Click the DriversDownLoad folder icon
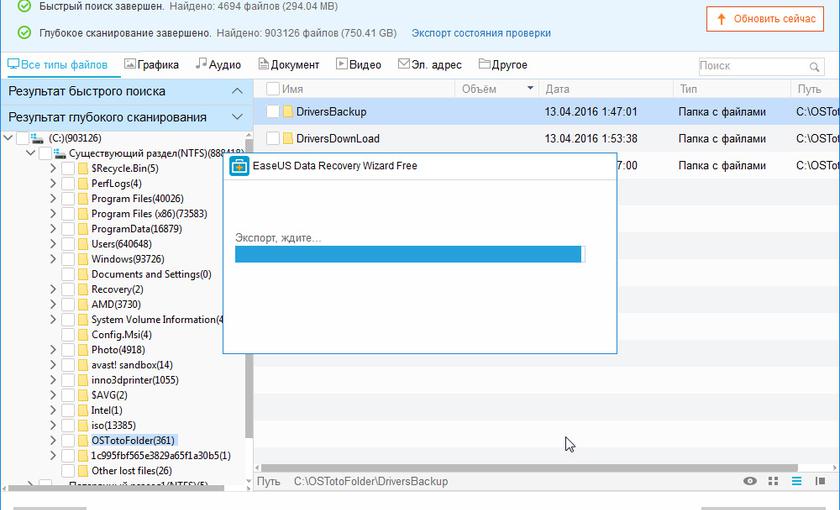 point(288,138)
